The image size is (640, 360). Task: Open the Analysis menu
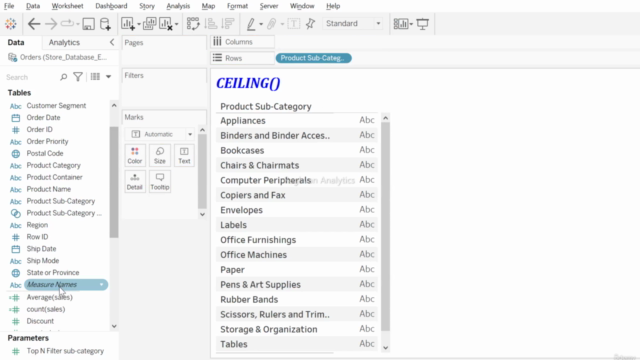click(x=178, y=6)
